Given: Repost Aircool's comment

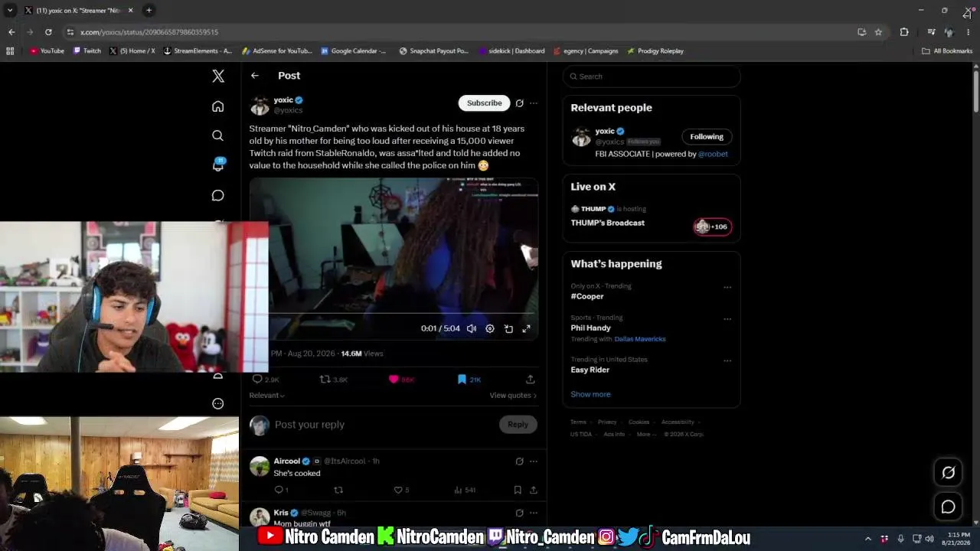Looking at the screenshot, I should 338,490.
